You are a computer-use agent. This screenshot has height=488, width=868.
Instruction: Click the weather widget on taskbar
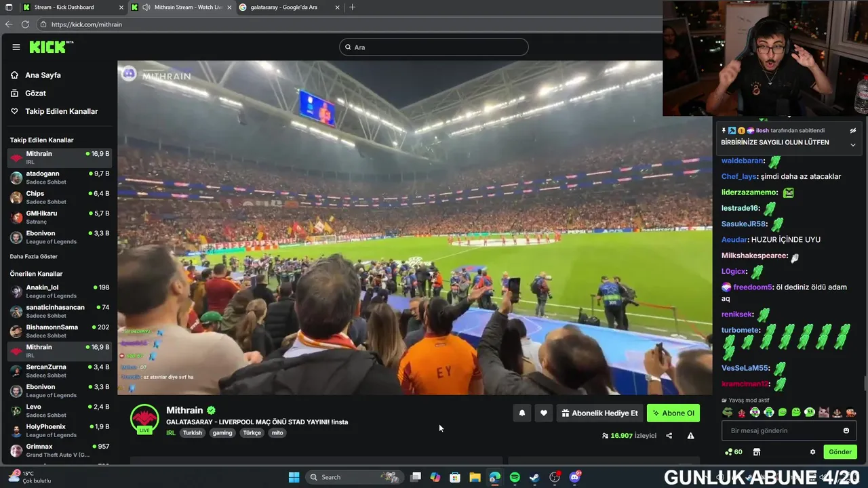[x=31, y=477]
